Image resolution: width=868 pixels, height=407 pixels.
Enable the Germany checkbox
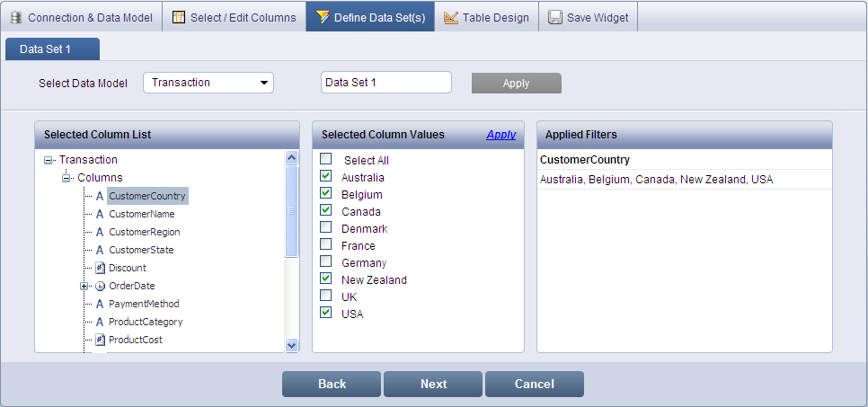[326, 262]
